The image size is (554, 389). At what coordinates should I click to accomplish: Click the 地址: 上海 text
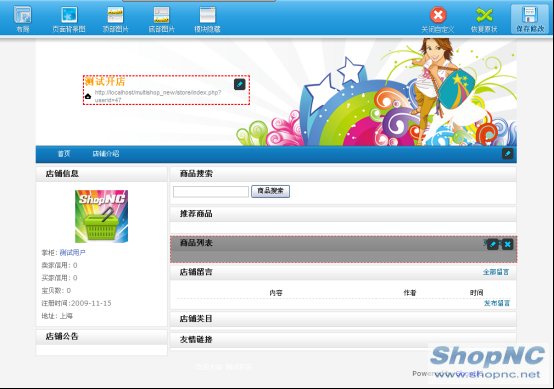tap(57, 316)
